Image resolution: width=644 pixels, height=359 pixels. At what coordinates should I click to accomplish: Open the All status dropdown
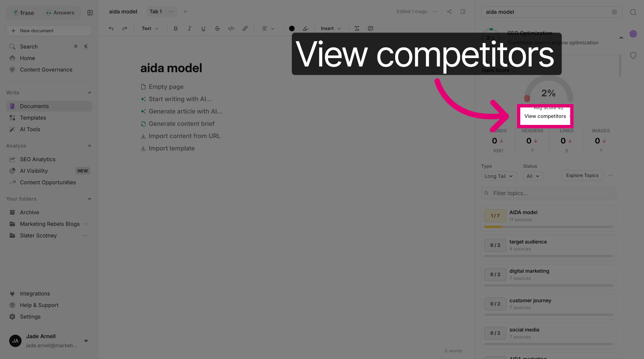533,176
